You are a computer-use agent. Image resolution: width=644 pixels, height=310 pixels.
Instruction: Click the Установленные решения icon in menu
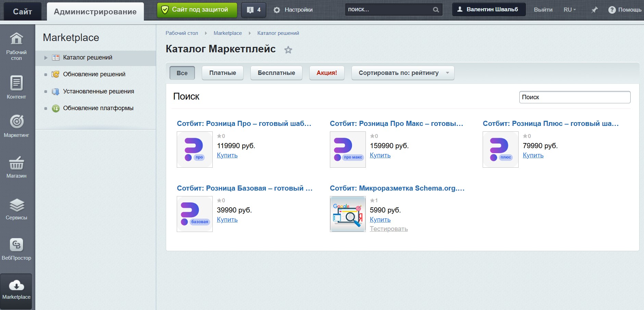(55, 91)
